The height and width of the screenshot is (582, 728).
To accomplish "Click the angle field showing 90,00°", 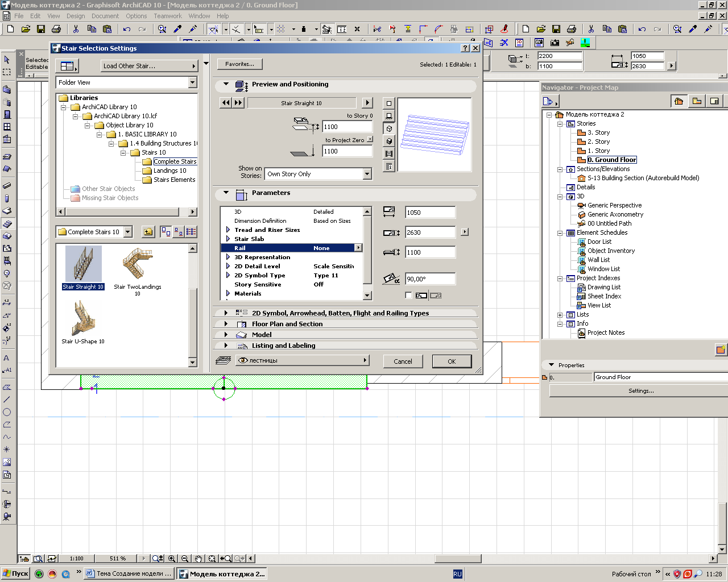I will 430,279.
